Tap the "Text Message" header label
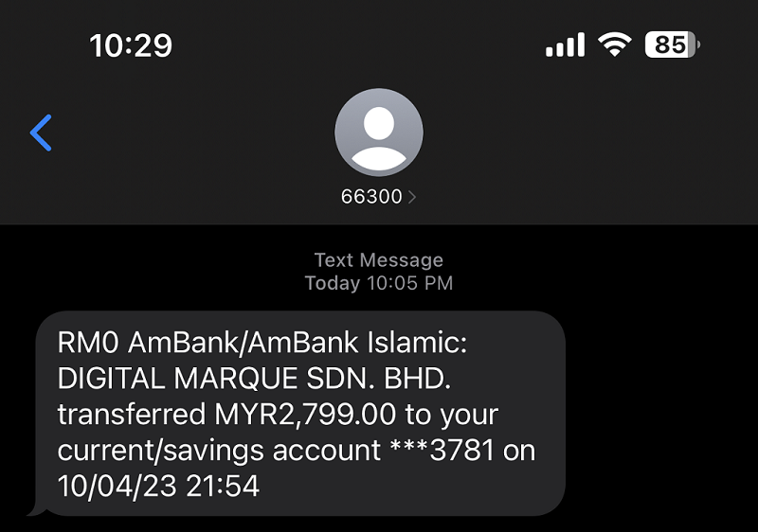 pyautogui.click(x=378, y=260)
